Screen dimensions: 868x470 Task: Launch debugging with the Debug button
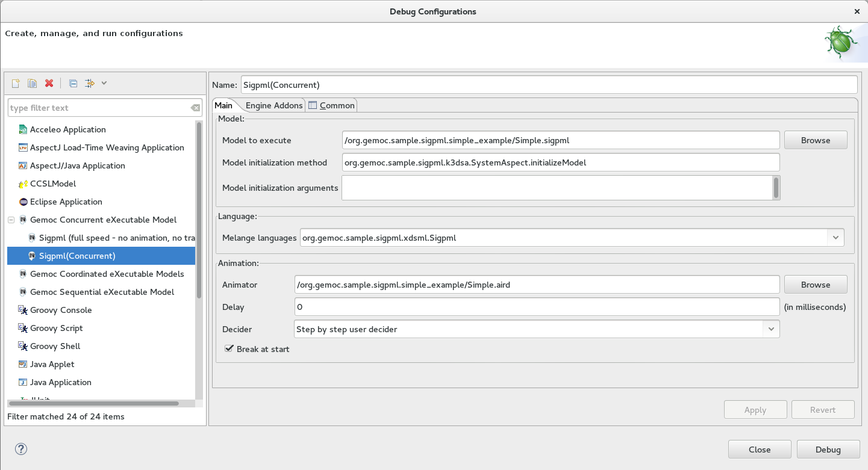(828, 449)
